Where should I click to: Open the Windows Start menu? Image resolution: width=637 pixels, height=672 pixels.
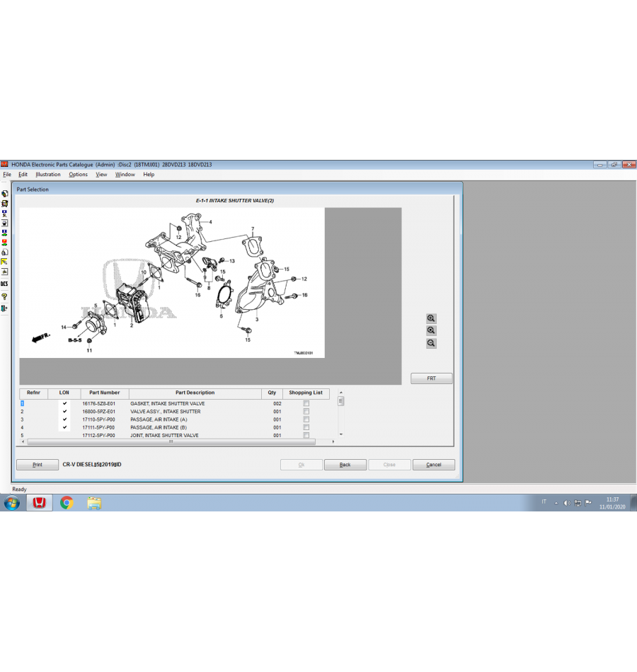click(12, 503)
